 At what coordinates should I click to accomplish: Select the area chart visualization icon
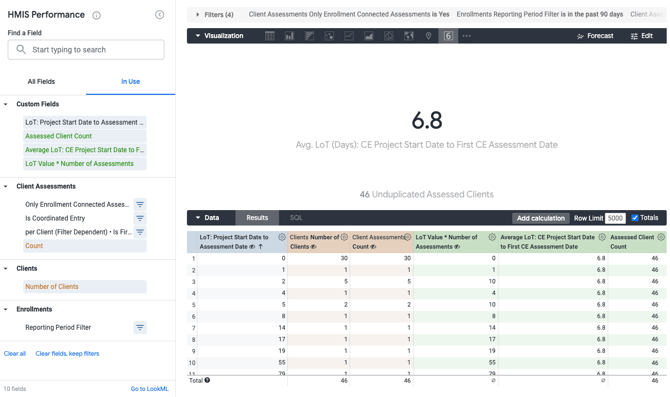(x=369, y=36)
